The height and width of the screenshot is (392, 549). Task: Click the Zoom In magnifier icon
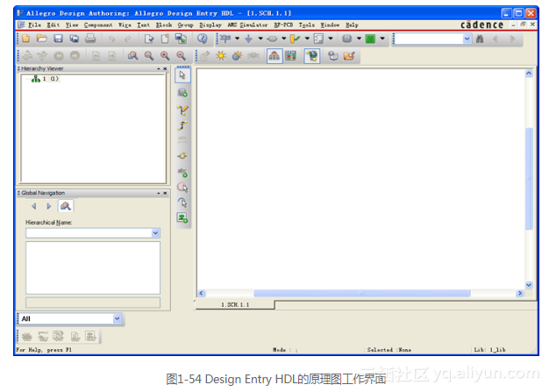click(165, 55)
